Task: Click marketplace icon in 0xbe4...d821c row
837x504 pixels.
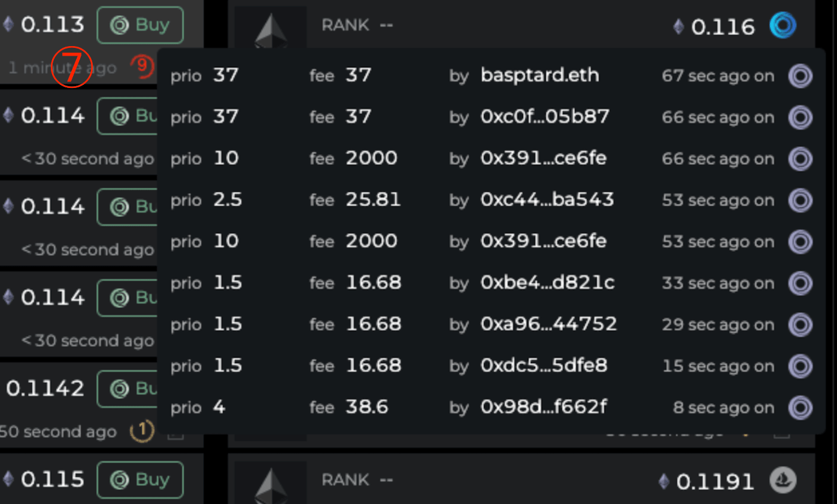Action: coord(800,283)
